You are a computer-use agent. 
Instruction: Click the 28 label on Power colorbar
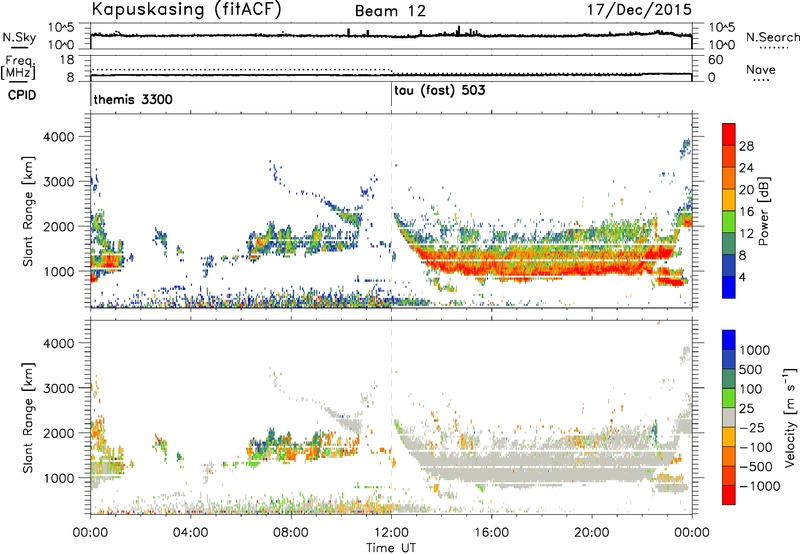coord(746,146)
